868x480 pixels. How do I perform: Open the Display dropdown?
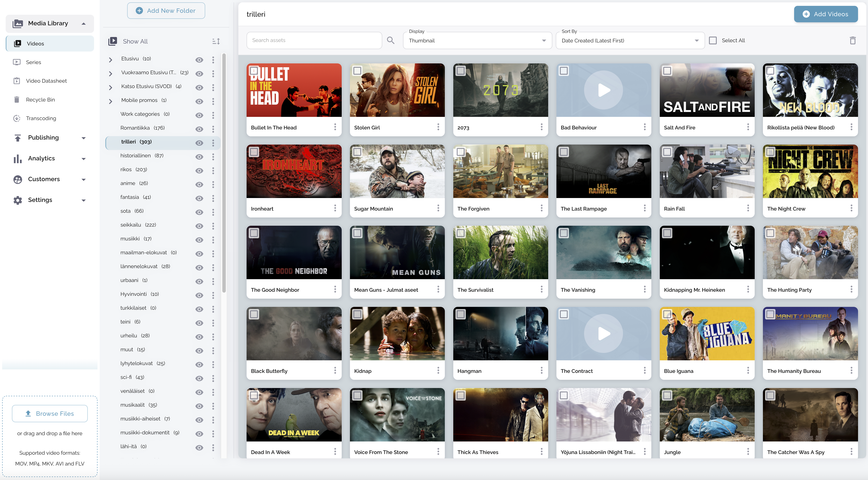pos(477,40)
